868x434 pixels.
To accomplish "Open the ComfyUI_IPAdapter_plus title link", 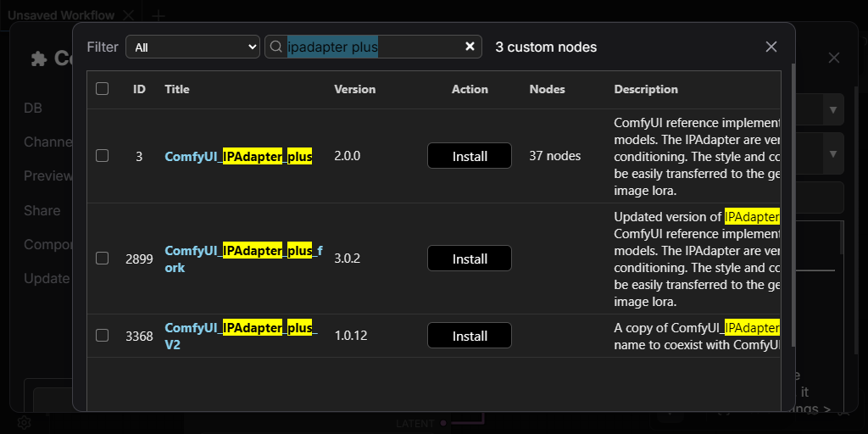I will 238,157.
